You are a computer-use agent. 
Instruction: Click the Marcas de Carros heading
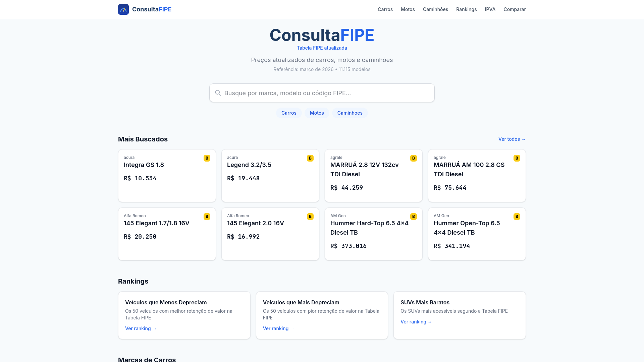[147, 359]
